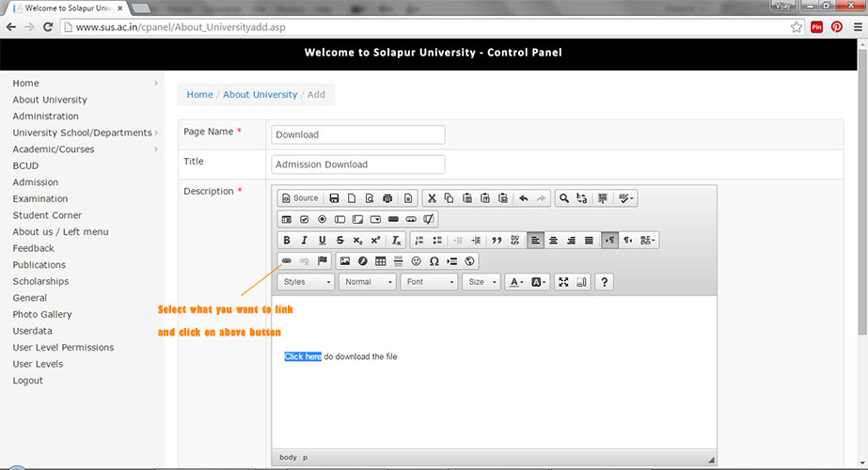Toggle Italic formatting
This screenshot has height=470, width=868.
305,241
